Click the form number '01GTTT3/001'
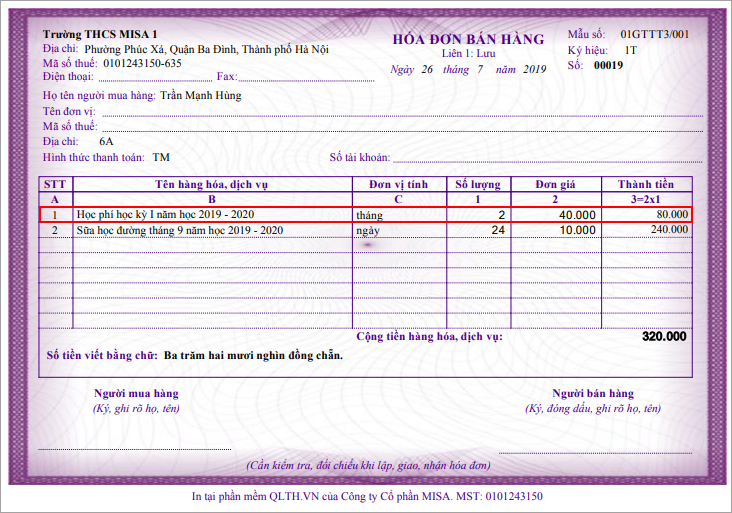The image size is (732, 513). click(655, 34)
